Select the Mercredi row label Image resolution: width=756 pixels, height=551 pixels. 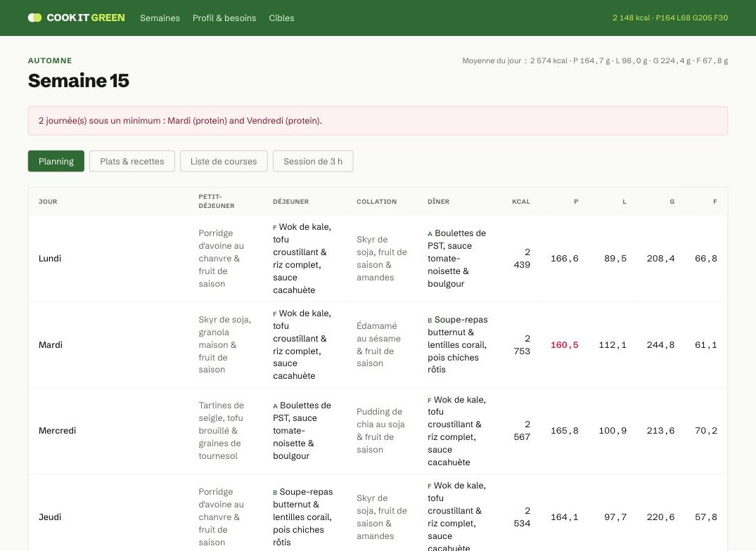(58, 431)
